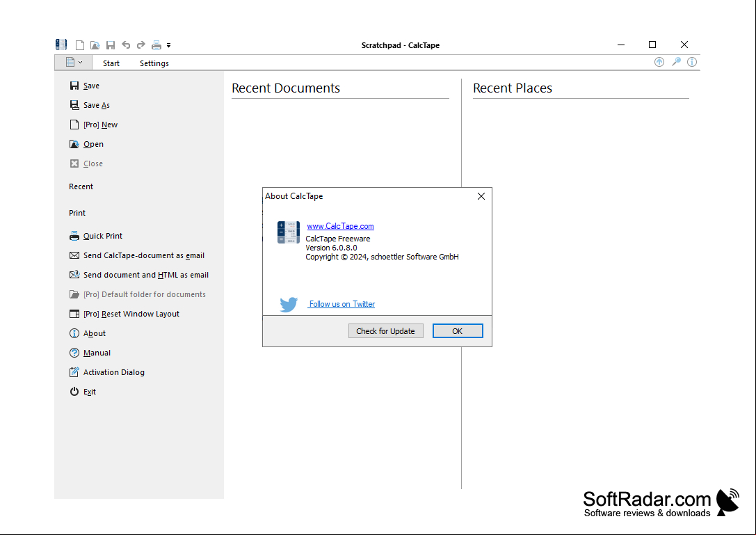Image resolution: width=756 pixels, height=535 pixels.
Task: Click the window layout icon beside Reset Window Layout
Action: (74, 314)
